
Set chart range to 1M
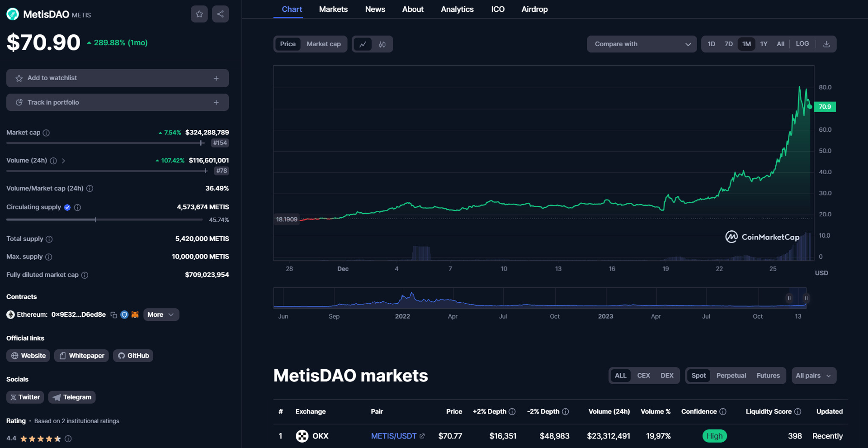(746, 44)
